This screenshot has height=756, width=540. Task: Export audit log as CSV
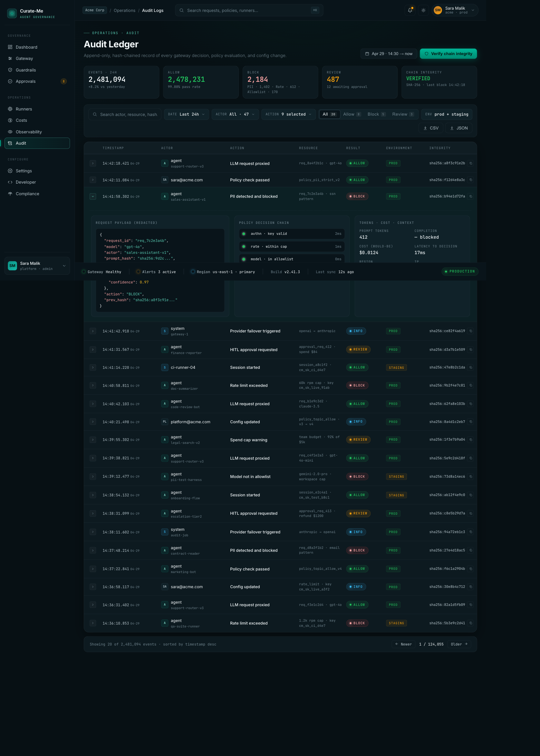(x=430, y=128)
